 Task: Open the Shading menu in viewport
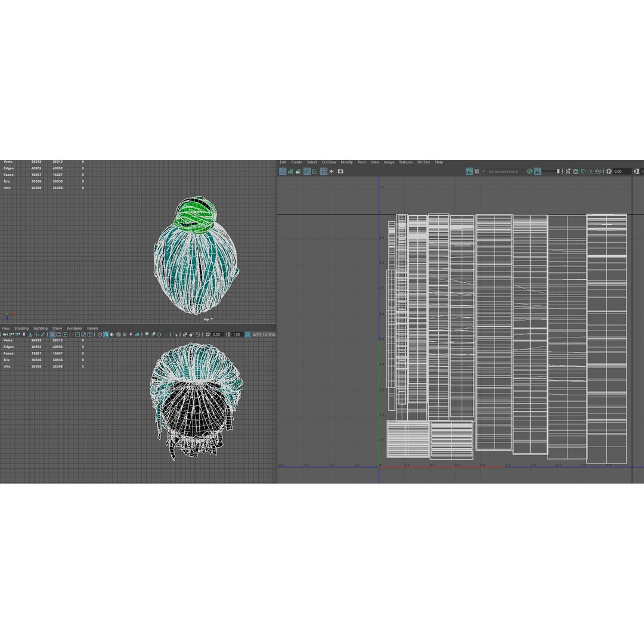coord(21,328)
